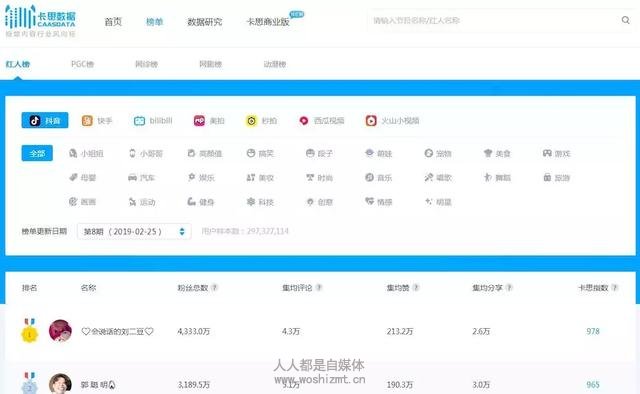Filter by 段子 category

coord(320,154)
